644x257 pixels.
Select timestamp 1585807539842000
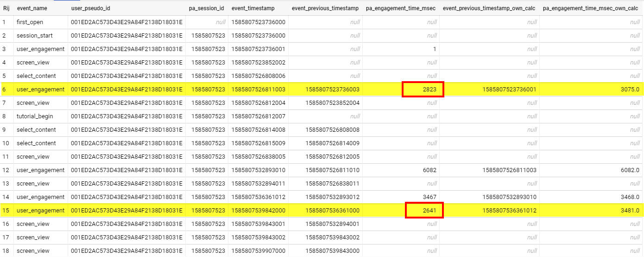pos(259,211)
